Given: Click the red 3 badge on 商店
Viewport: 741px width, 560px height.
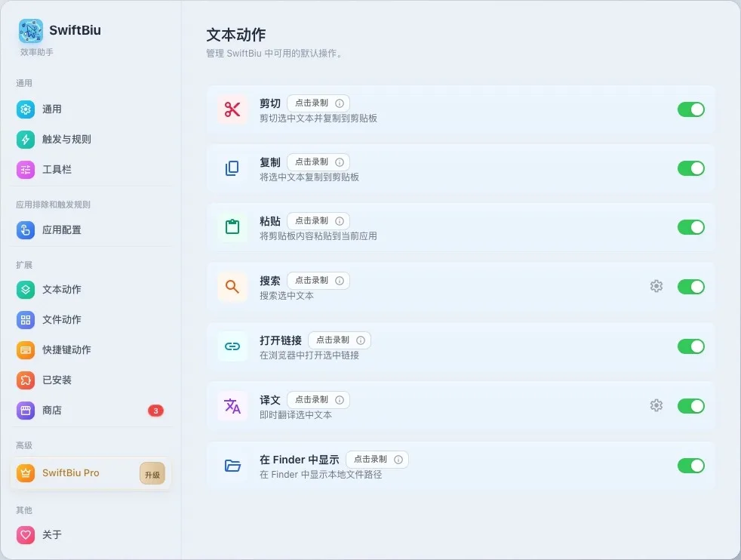Looking at the screenshot, I should tap(155, 411).
